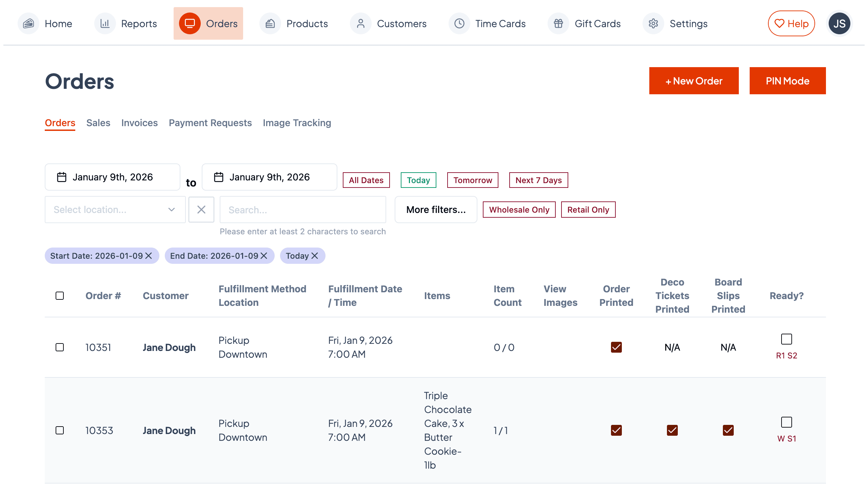Mark order 10353 as ready
The height and width of the screenshot is (491, 868).
click(x=786, y=422)
